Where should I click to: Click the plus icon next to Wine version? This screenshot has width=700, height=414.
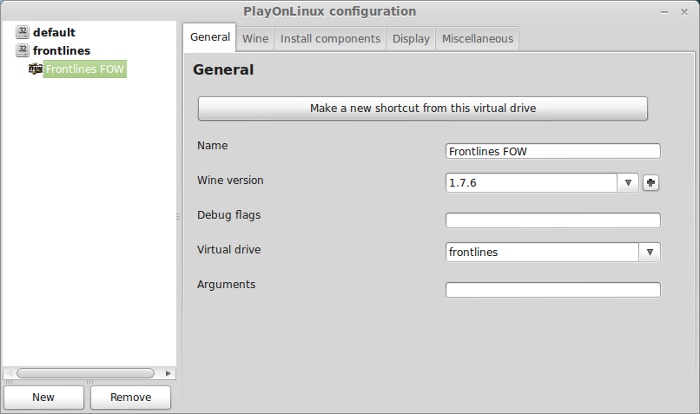click(x=650, y=183)
